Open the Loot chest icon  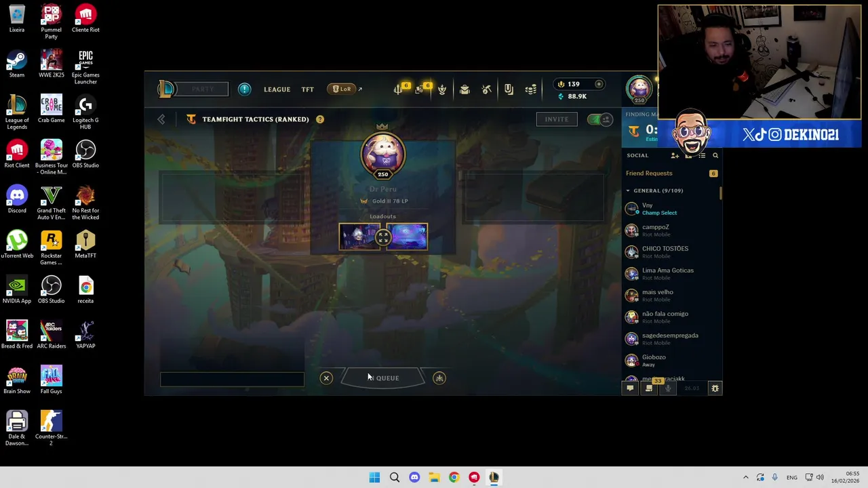(x=465, y=89)
